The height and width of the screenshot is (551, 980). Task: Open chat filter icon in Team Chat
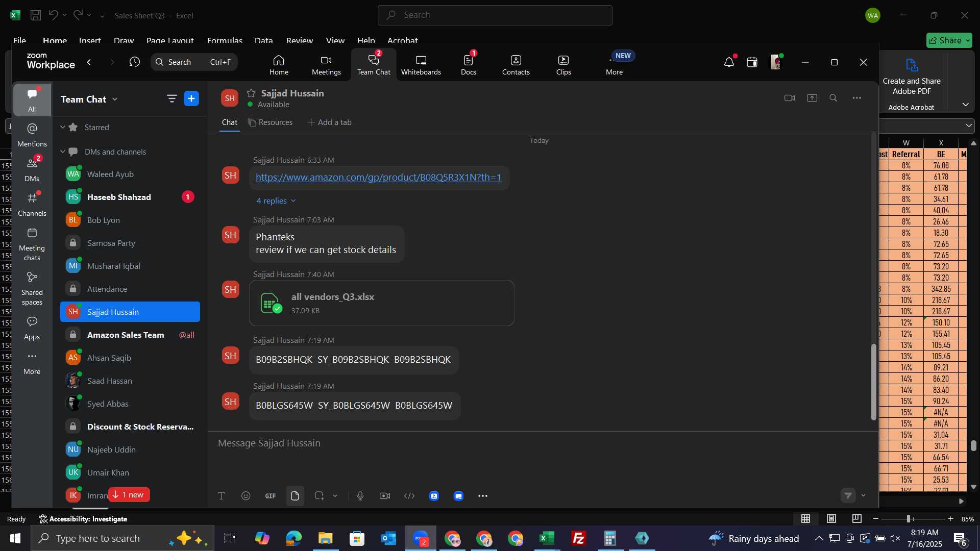click(172, 98)
